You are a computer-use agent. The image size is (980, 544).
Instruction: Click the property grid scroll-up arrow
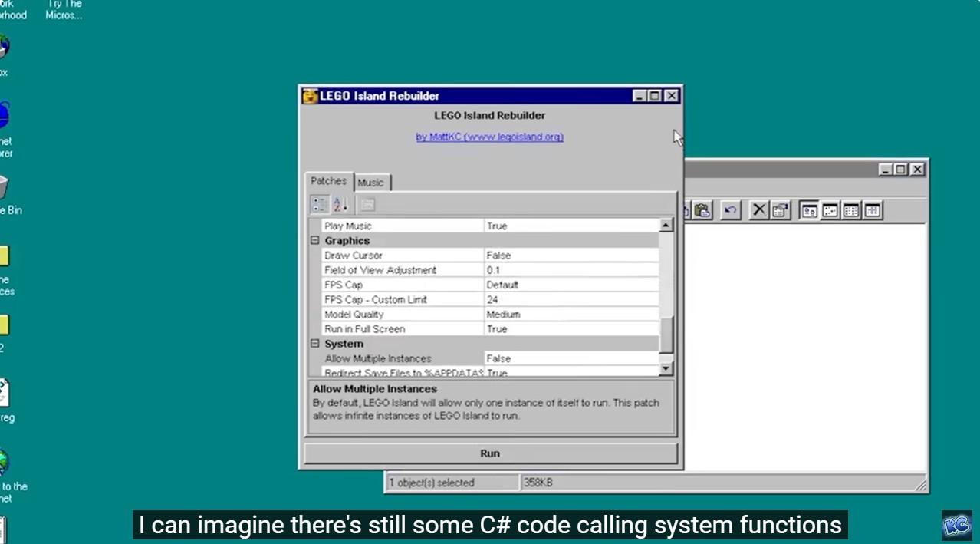pos(666,226)
